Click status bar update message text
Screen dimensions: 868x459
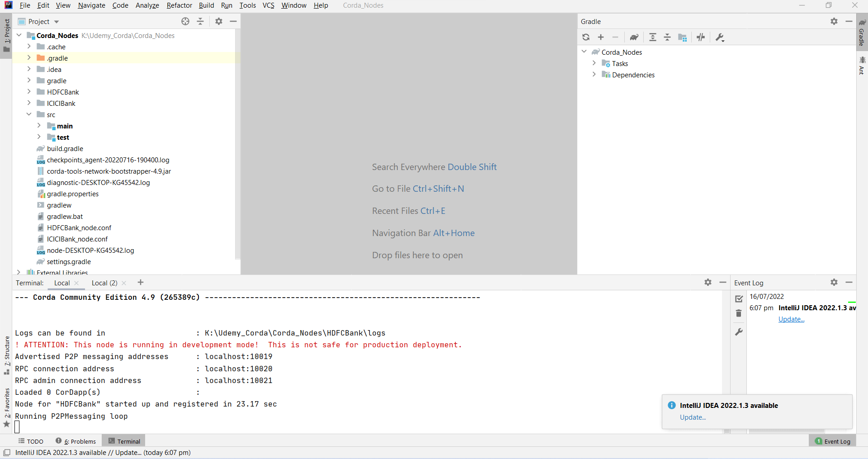[103, 453]
